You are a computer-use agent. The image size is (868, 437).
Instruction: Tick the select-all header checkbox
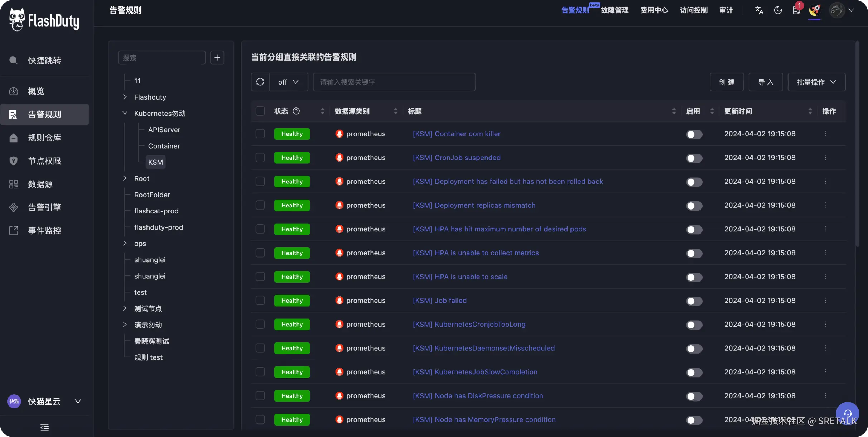(260, 111)
